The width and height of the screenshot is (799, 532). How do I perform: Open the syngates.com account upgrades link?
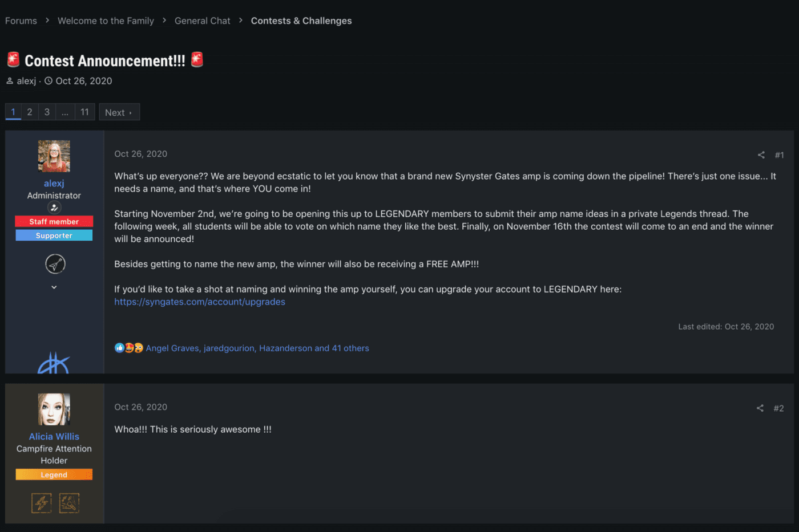[x=200, y=302]
